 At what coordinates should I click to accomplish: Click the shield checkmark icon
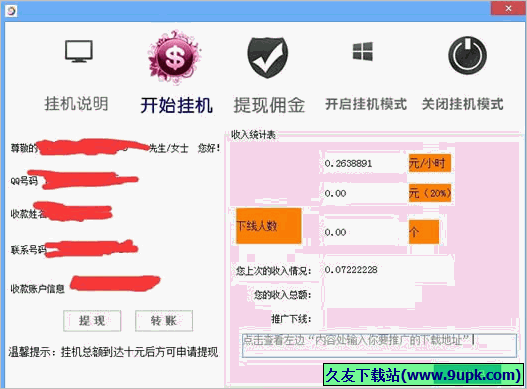[268, 57]
